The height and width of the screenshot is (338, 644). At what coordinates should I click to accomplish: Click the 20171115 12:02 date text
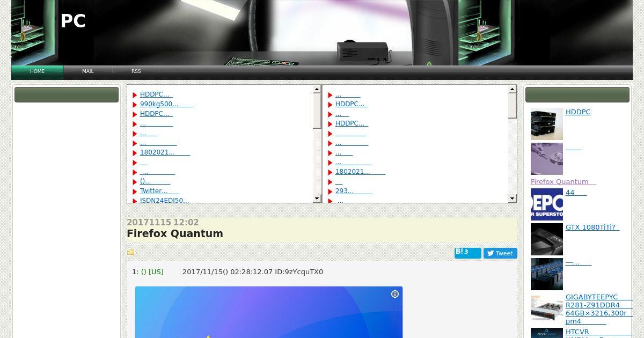[x=163, y=223]
